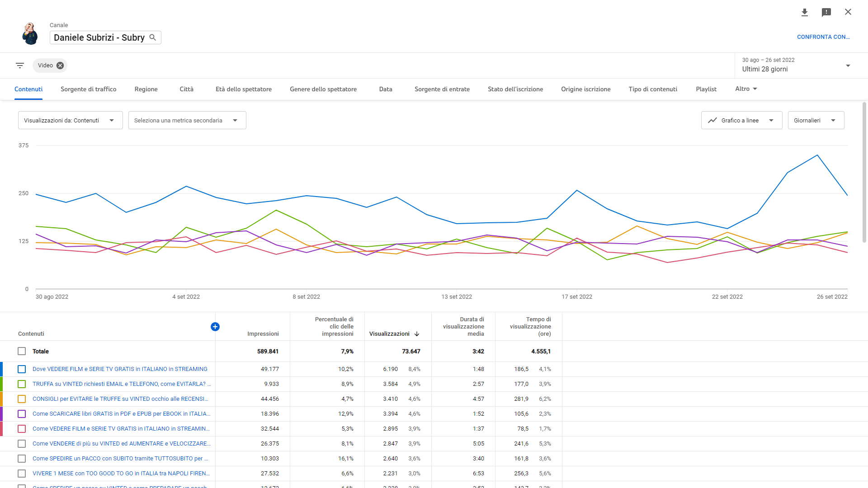This screenshot has height=488, width=868.
Task: Click the total impressions value 589.841
Action: pyautogui.click(x=268, y=352)
